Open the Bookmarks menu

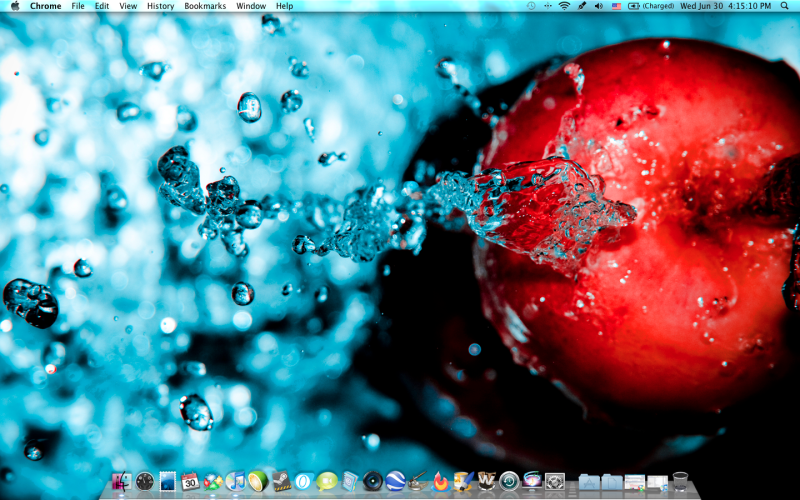pos(205,6)
